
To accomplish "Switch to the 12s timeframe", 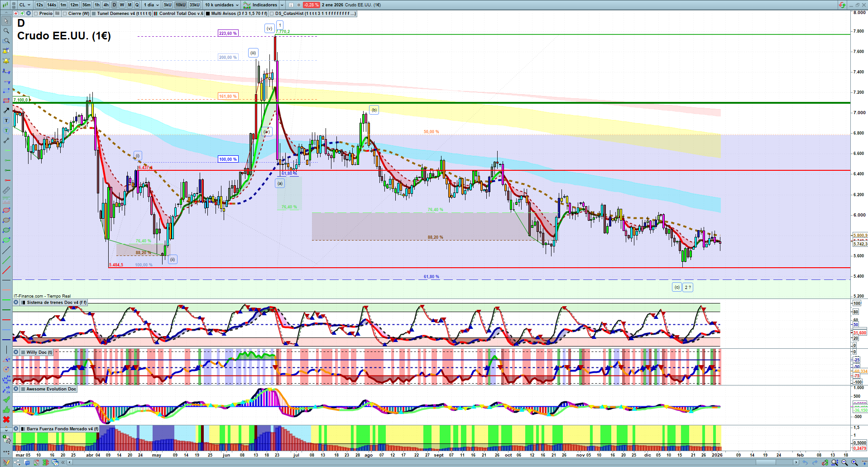I will pyautogui.click(x=39, y=5).
